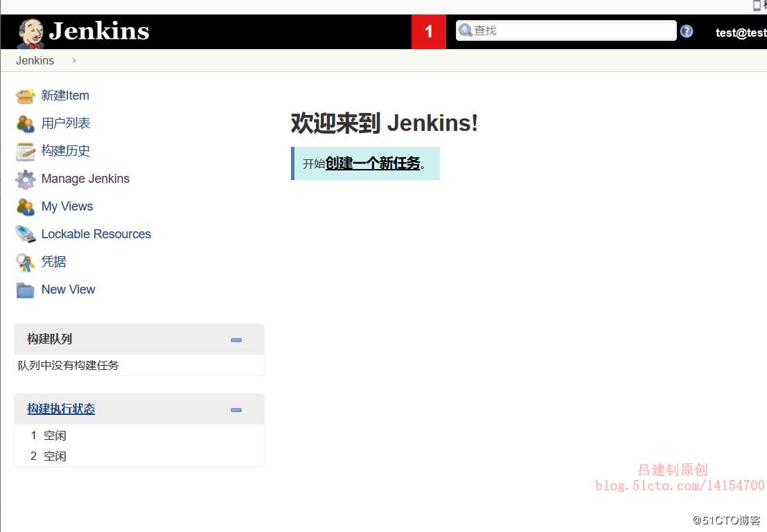Screen dimensions: 767x532
Task: Open the New View link
Action: (68, 290)
